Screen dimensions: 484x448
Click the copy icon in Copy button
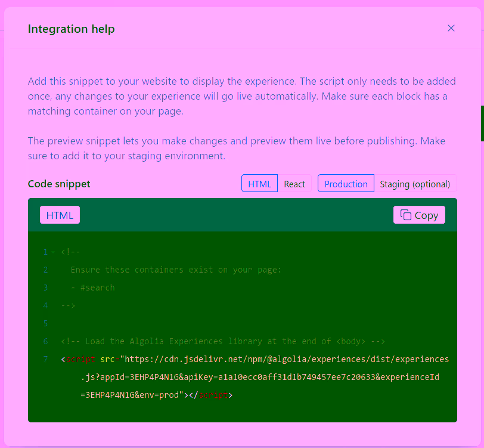click(405, 215)
